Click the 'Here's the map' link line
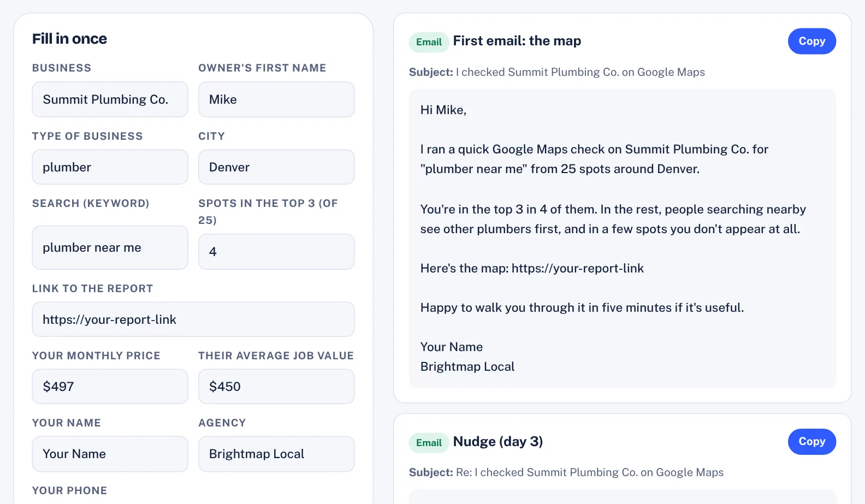The image size is (865, 504). [x=532, y=268]
